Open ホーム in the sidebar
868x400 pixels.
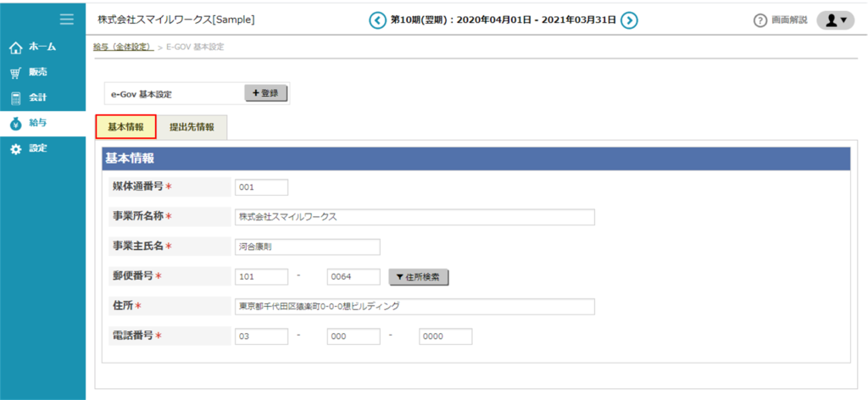click(x=42, y=47)
